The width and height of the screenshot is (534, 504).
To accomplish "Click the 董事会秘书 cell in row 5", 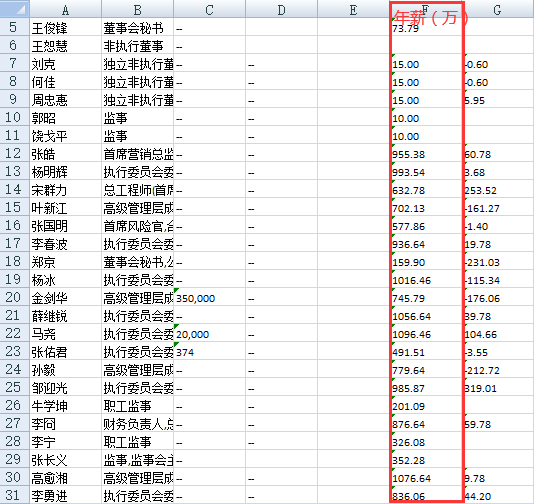I will pyautogui.click(x=138, y=27).
